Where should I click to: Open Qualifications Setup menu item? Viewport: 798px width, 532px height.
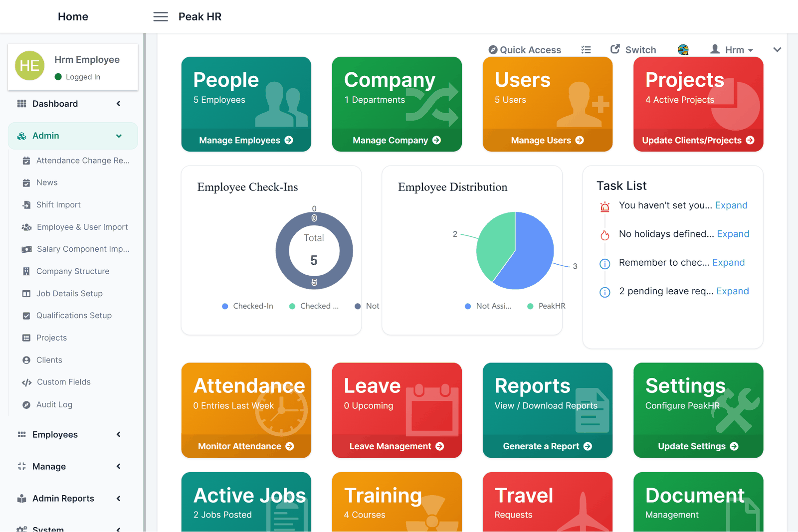(x=73, y=316)
